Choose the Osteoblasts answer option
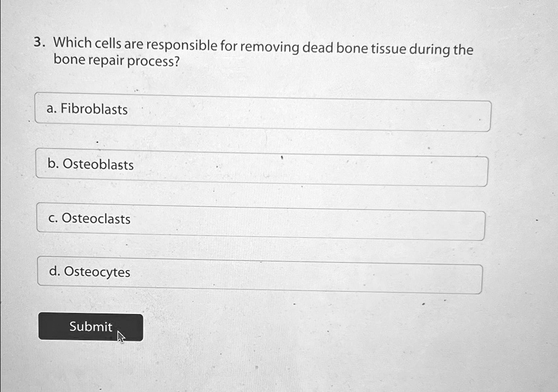Viewport: 558px width, 392px height. (262, 168)
